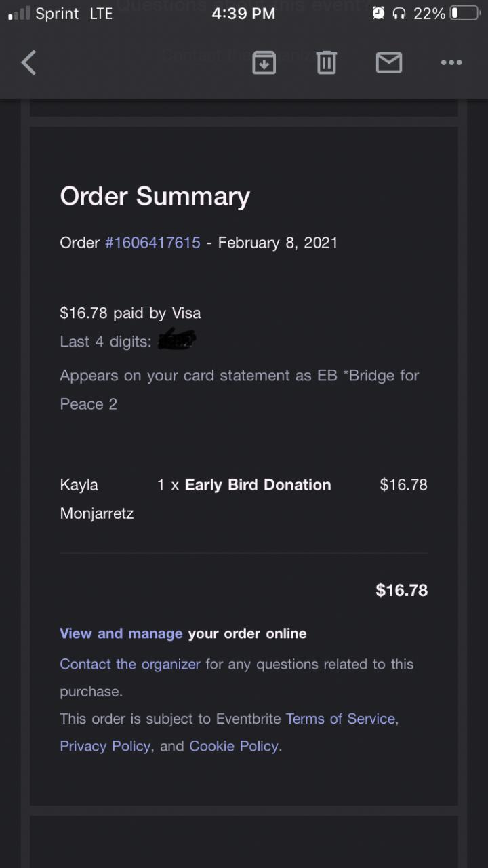The image size is (488, 868).
Task: Open the View and manage link
Action: coord(121,633)
